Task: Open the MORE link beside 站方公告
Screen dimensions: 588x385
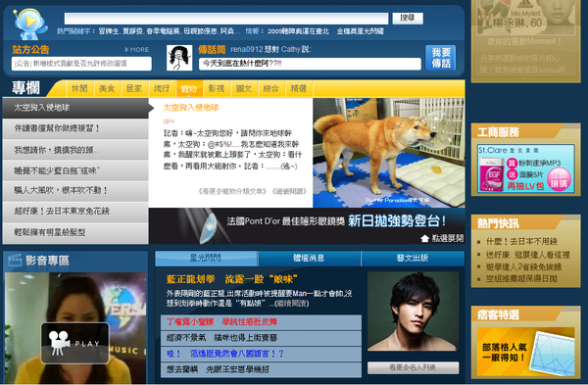Action: (137, 50)
